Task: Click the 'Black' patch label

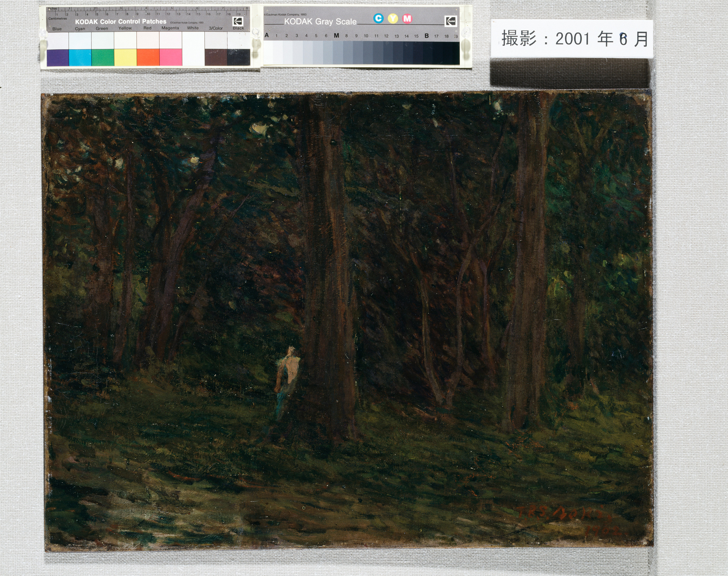Action: pos(238,28)
